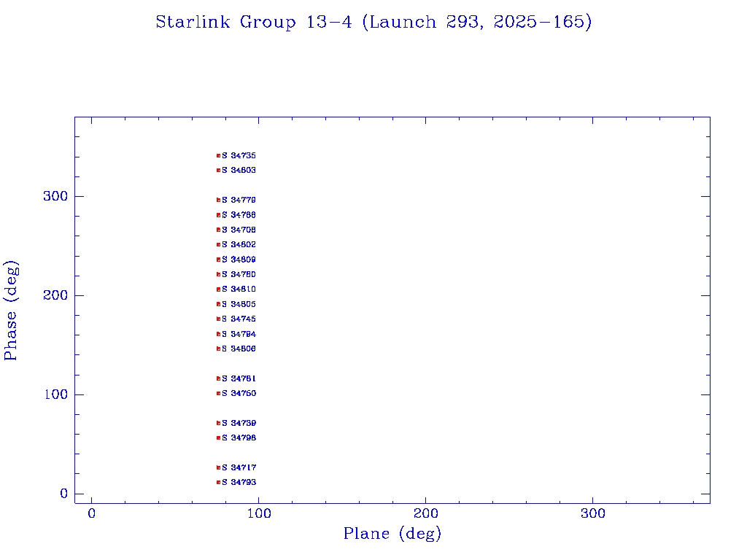Viewport: 747px width, 560px height.
Task: Click the red marker for S 34717
Action: 218,467
